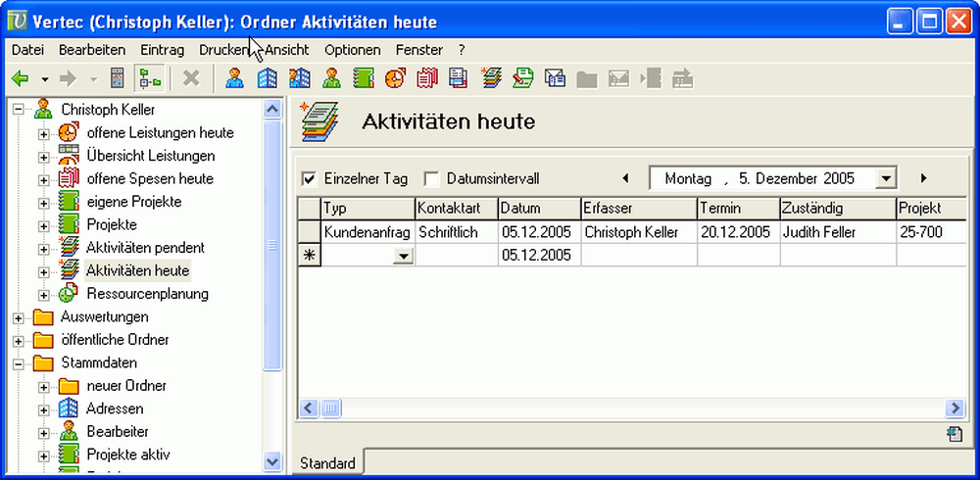Expand the Ressourcenplanung node
The image size is (980, 480).
point(44,295)
